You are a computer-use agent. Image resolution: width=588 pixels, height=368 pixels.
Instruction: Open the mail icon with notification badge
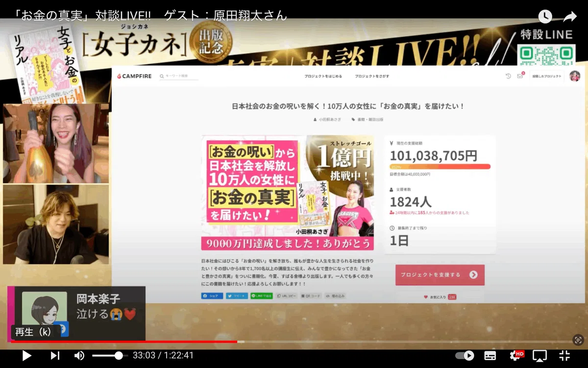pyautogui.click(x=520, y=76)
